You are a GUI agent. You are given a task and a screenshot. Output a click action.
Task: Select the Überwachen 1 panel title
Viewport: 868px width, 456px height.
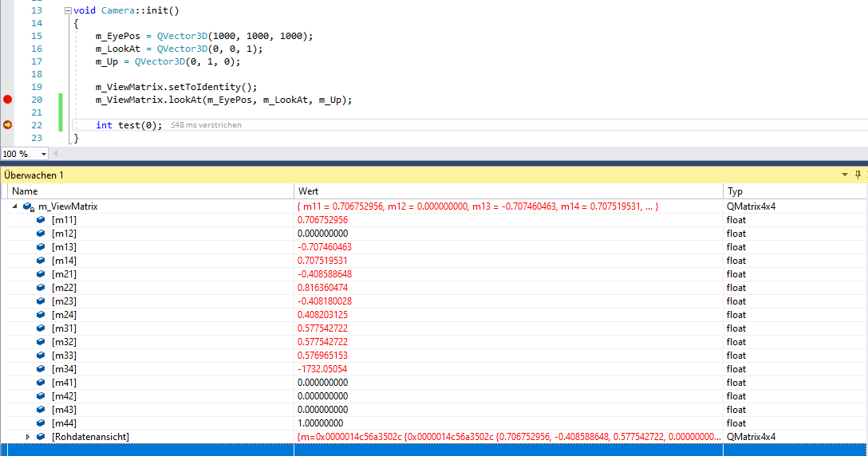(34, 175)
